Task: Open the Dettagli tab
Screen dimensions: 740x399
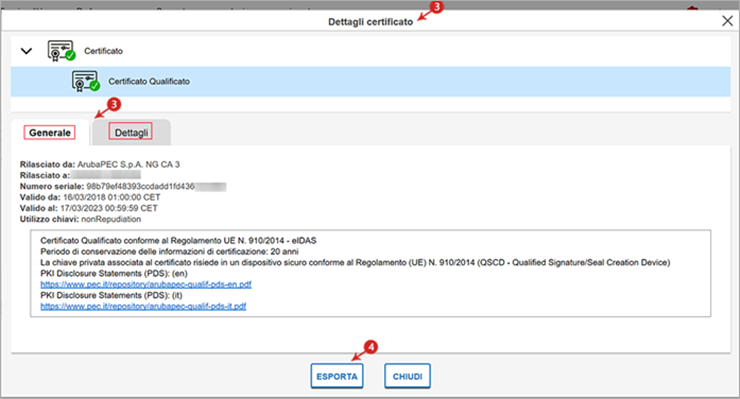Action: click(x=131, y=133)
